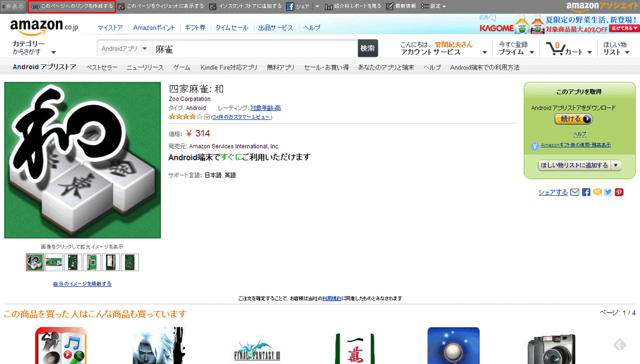The width and height of the screenshot is (640, 364).
Task: Click the Amazon.co.jp logo
Action: click(x=44, y=27)
